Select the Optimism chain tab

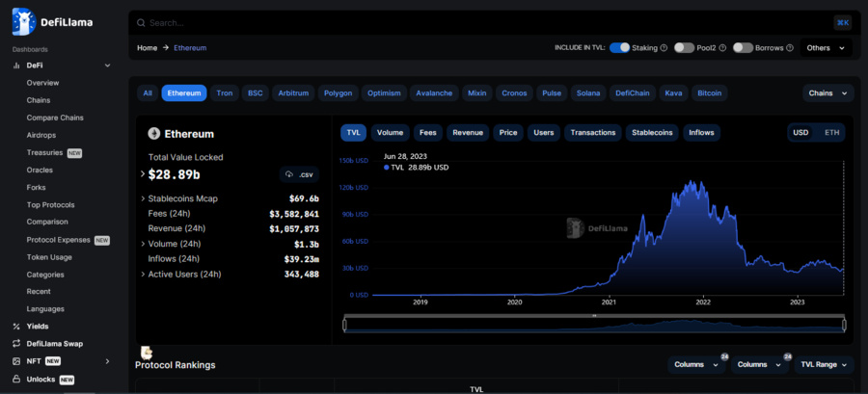click(384, 93)
